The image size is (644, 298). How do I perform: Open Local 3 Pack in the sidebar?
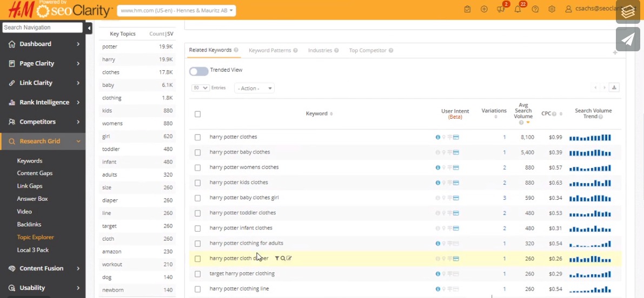pos(33,250)
